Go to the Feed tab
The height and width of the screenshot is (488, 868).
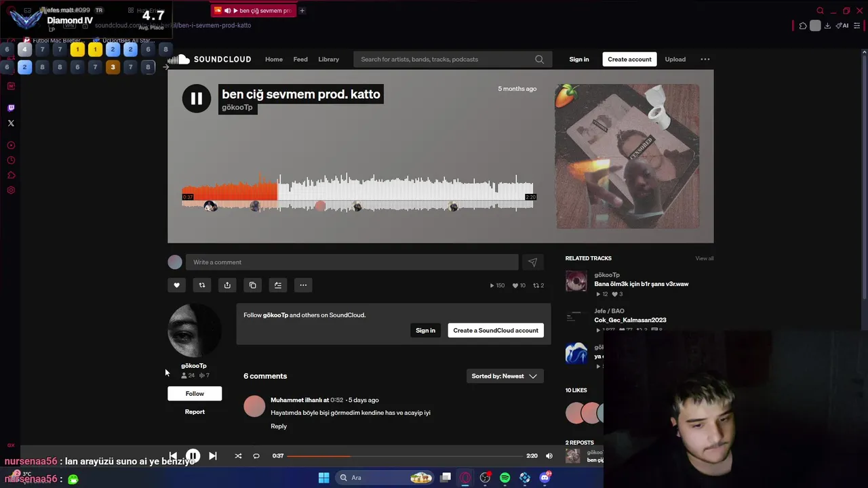(300, 60)
